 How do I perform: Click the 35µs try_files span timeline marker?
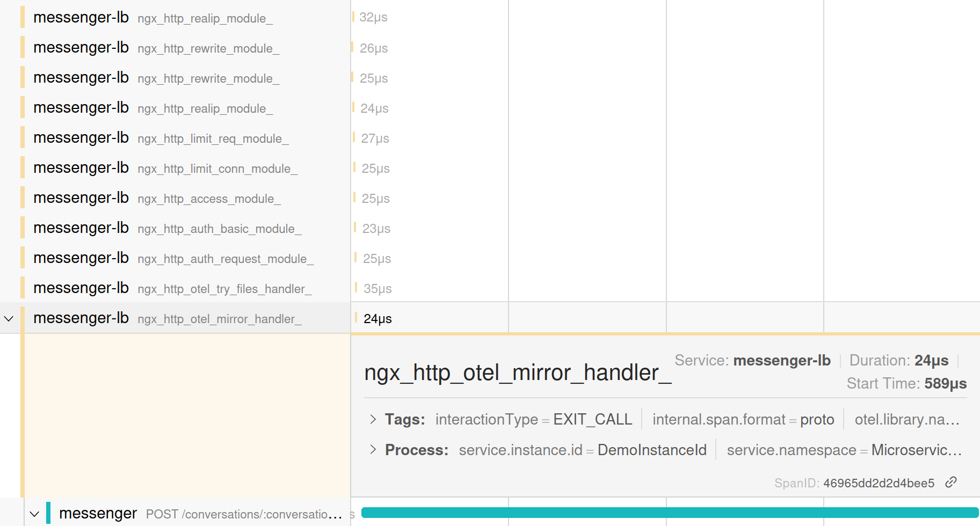click(x=356, y=288)
